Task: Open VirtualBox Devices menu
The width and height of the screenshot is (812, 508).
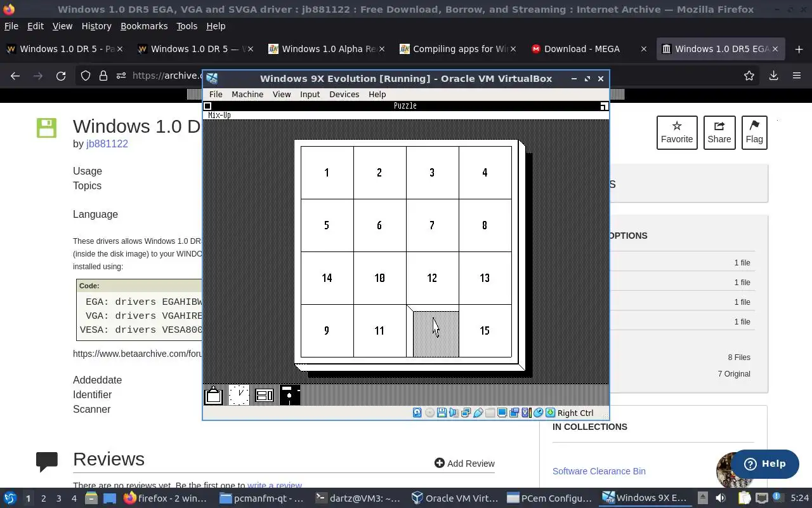Action: coord(344,94)
